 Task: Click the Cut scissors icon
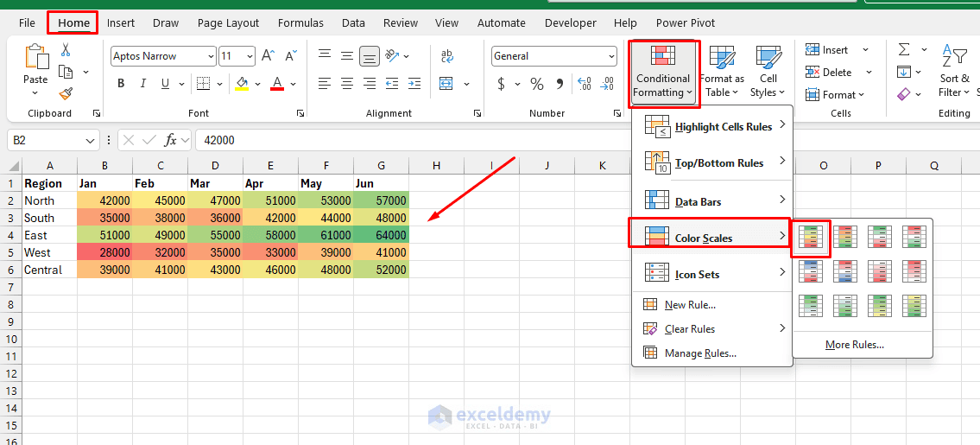(x=65, y=50)
